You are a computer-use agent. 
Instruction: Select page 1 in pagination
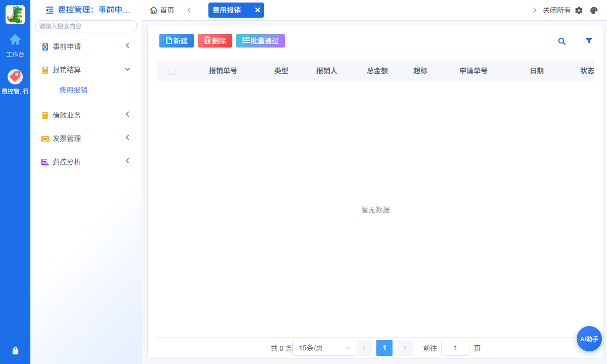click(x=384, y=348)
